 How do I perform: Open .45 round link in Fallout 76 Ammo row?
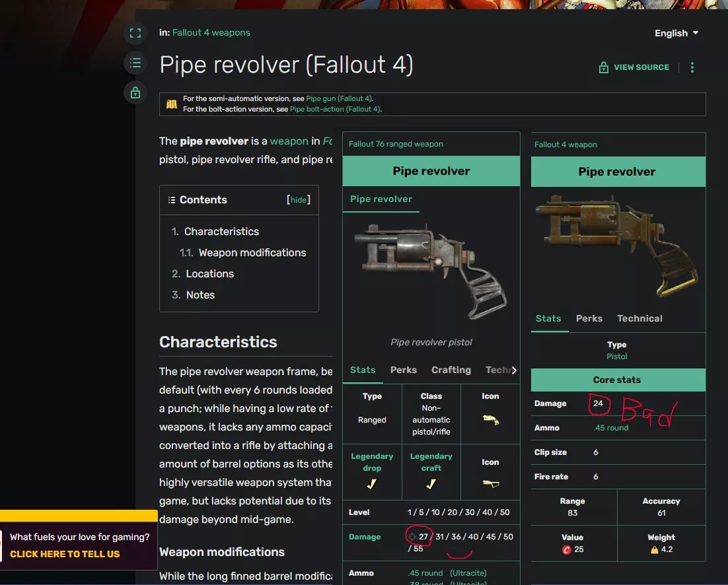(x=425, y=573)
